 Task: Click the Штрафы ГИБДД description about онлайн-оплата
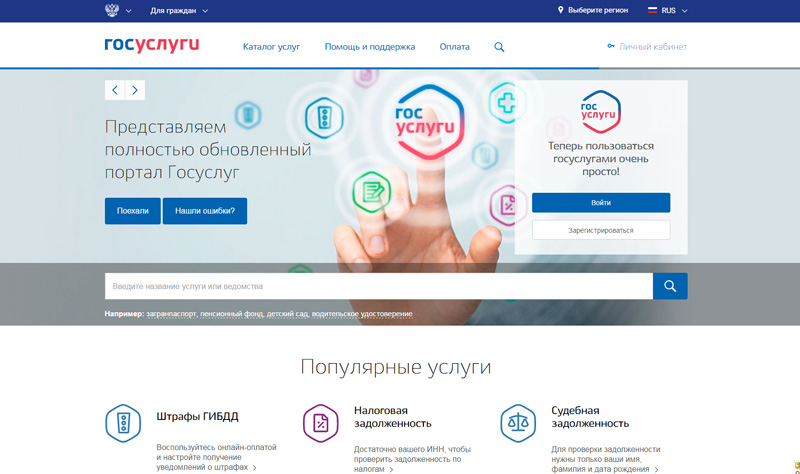[216, 457]
